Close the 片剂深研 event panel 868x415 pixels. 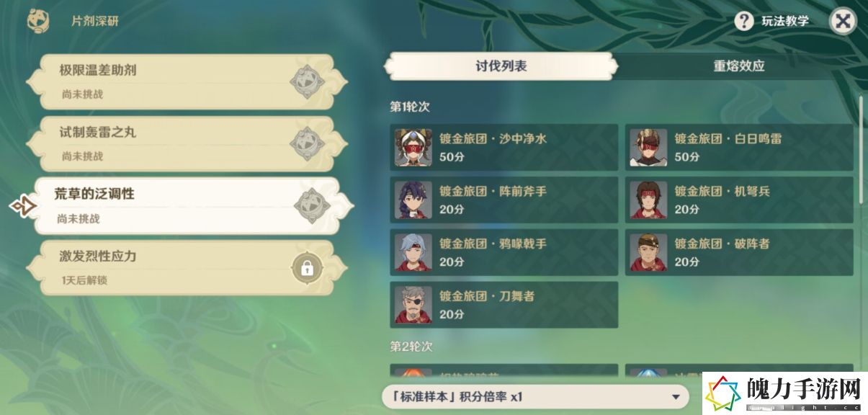[843, 21]
